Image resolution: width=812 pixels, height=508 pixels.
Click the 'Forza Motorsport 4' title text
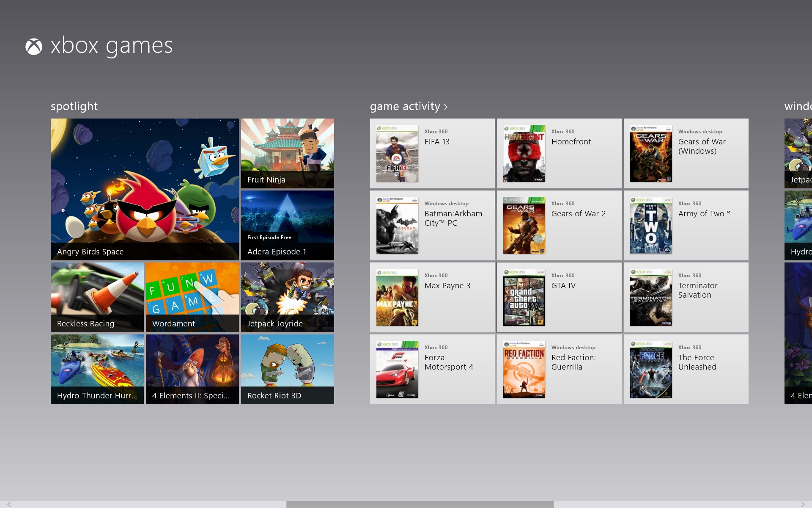click(x=449, y=362)
